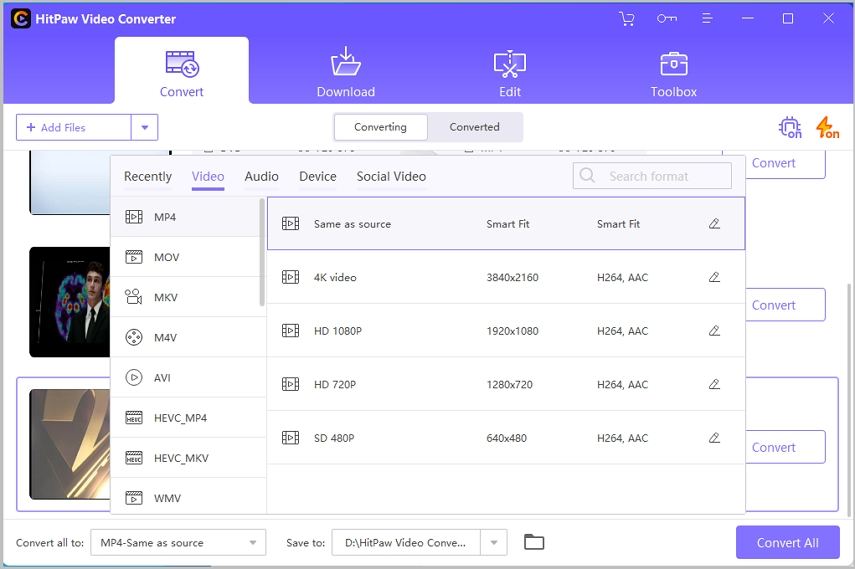Screen dimensions: 855x569
Task: Show the Converting list
Action: [x=381, y=127]
